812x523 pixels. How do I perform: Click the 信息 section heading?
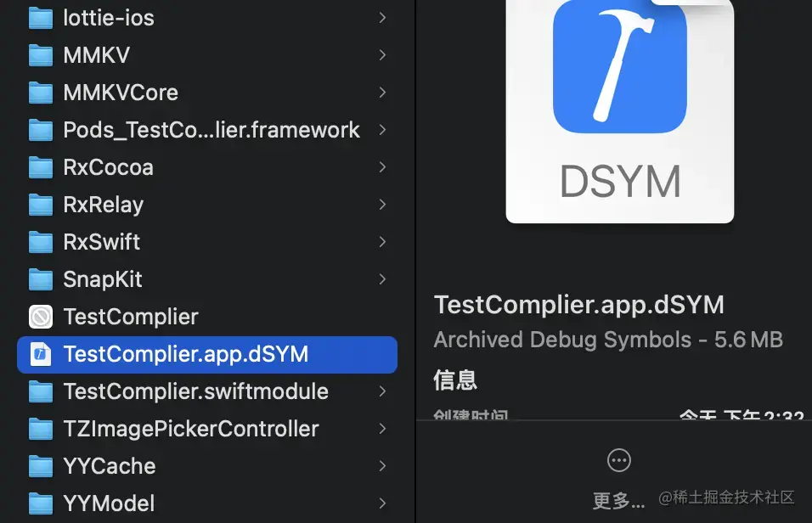coord(455,380)
